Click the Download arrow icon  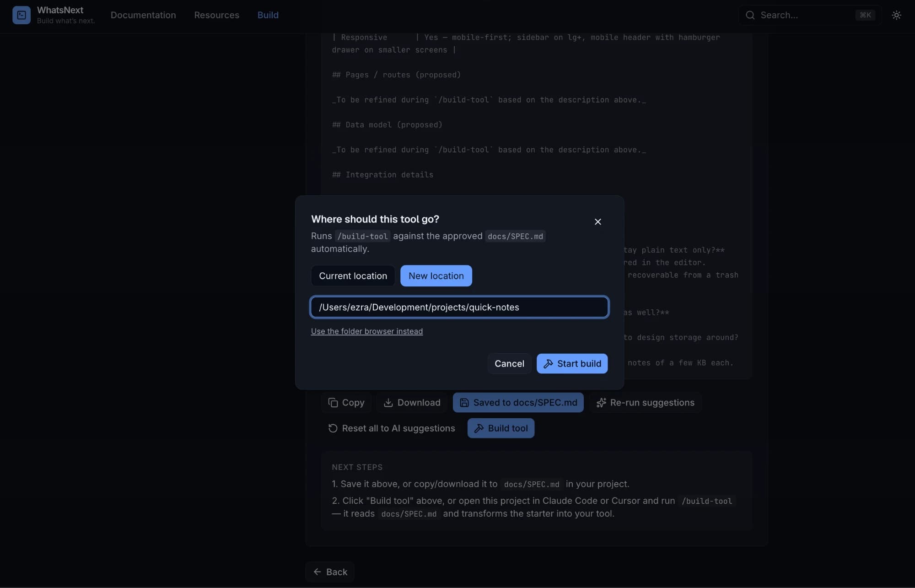coord(388,403)
